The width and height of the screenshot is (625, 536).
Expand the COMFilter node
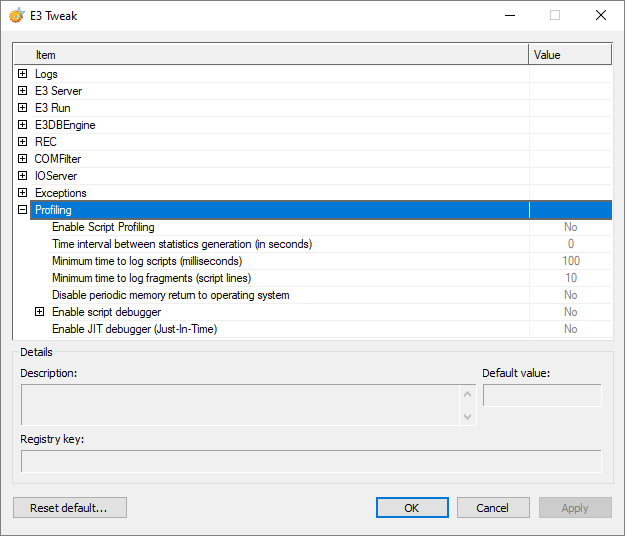(23, 159)
